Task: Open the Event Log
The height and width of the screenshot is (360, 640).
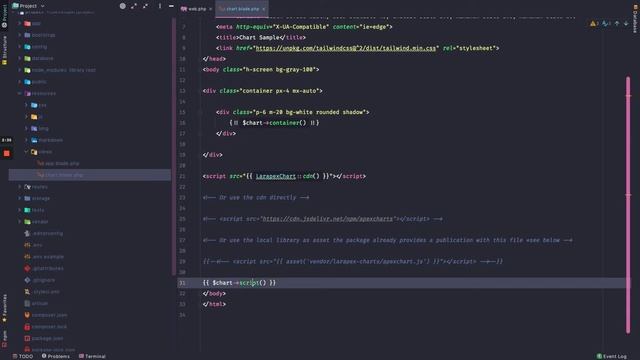Action: 611,356
